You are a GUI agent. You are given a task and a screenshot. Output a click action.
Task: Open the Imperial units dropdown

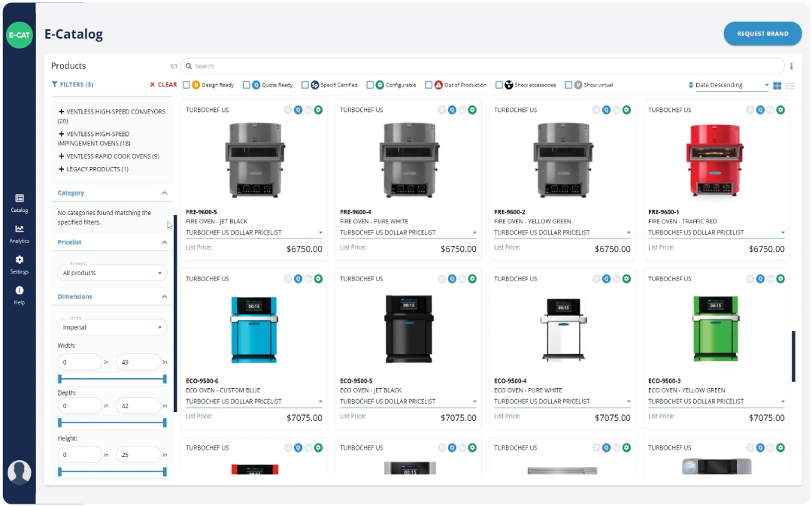(x=112, y=327)
